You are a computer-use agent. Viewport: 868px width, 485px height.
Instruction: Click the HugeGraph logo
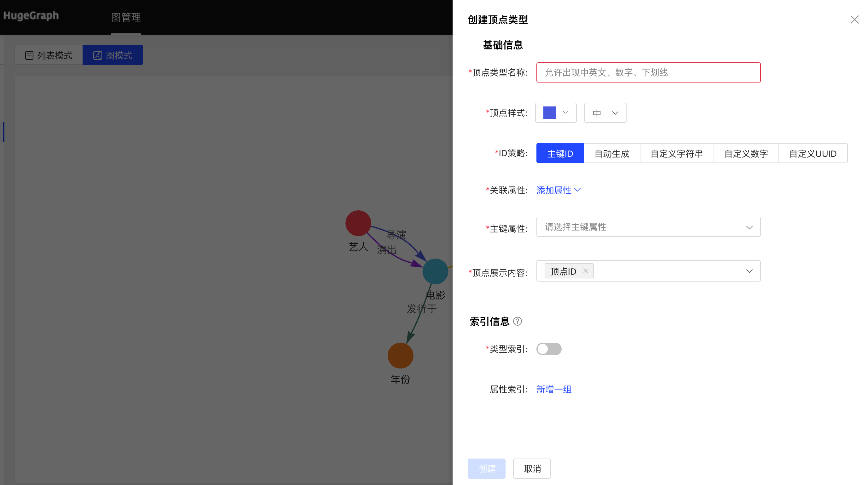(x=31, y=16)
